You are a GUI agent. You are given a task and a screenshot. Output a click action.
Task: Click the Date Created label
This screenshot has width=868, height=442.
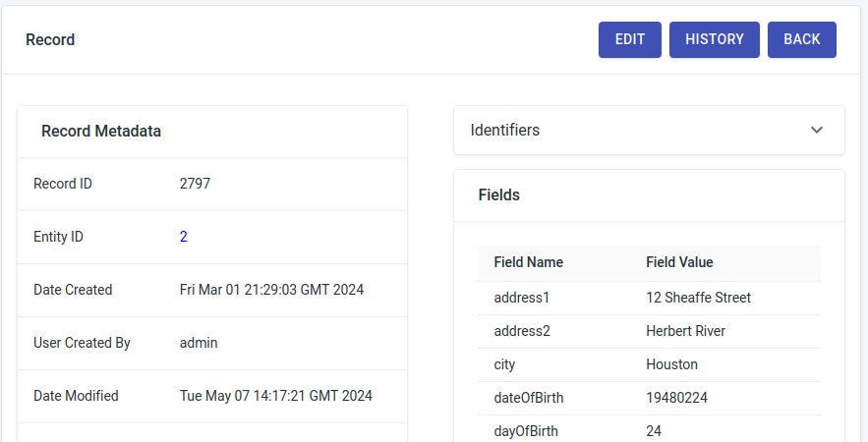pos(73,290)
